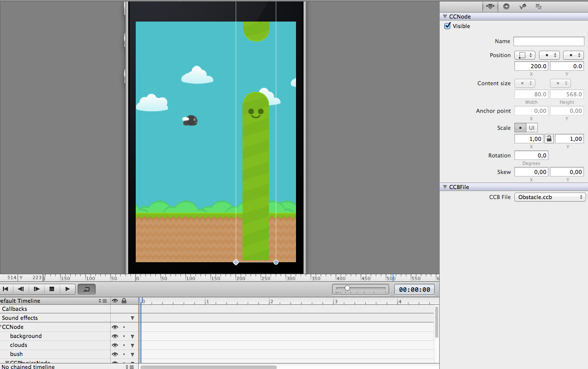Switch to the connections inspector tab
The width and height of the screenshot is (588, 369).
click(506, 7)
